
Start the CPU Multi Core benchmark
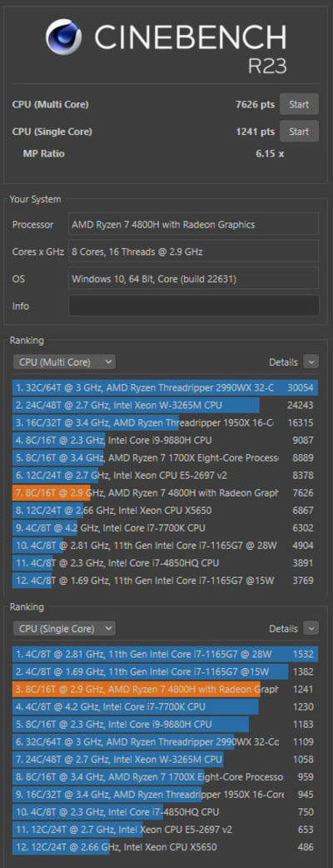pyautogui.click(x=299, y=104)
